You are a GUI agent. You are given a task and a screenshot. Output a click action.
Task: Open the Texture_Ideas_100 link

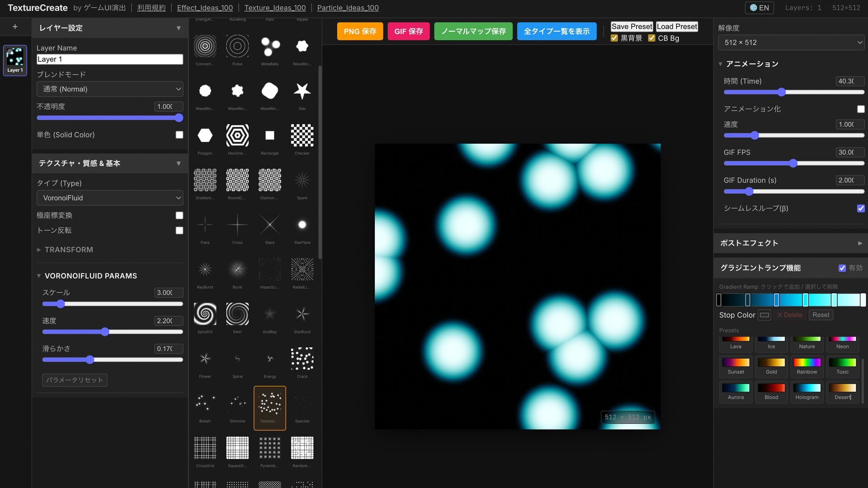click(x=275, y=8)
